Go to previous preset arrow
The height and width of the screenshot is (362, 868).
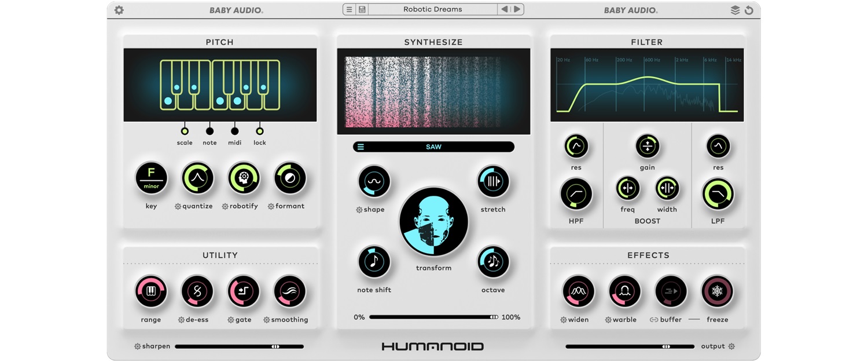(x=505, y=9)
